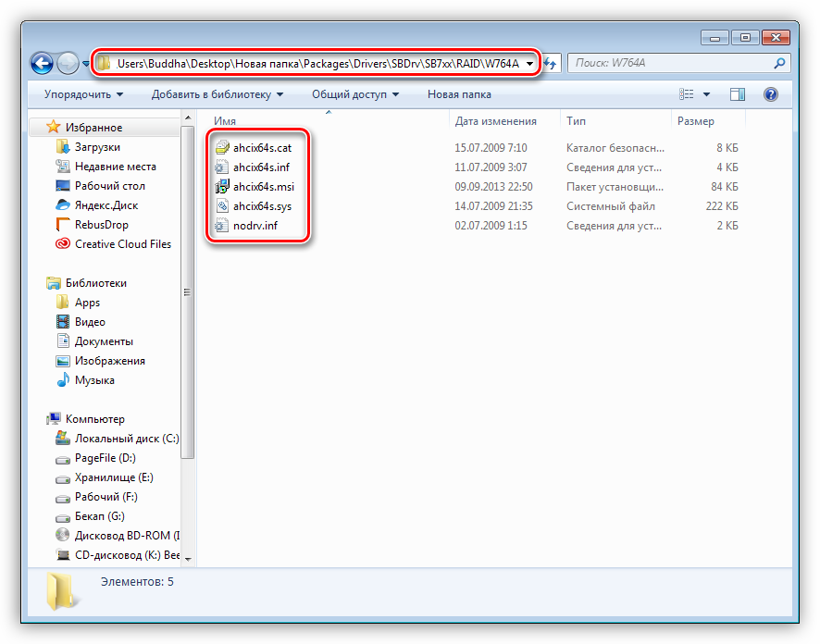
Task: Open the help question mark icon
Action: point(770,94)
